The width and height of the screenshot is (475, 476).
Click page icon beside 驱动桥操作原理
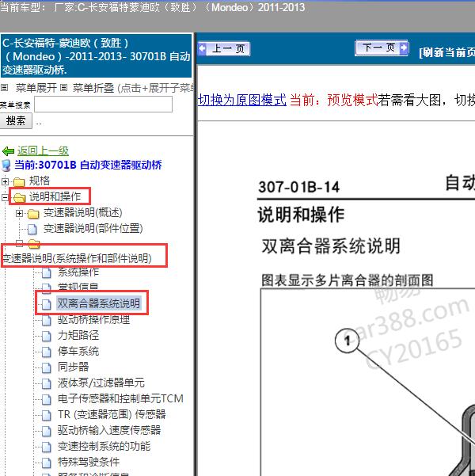click(x=47, y=320)
